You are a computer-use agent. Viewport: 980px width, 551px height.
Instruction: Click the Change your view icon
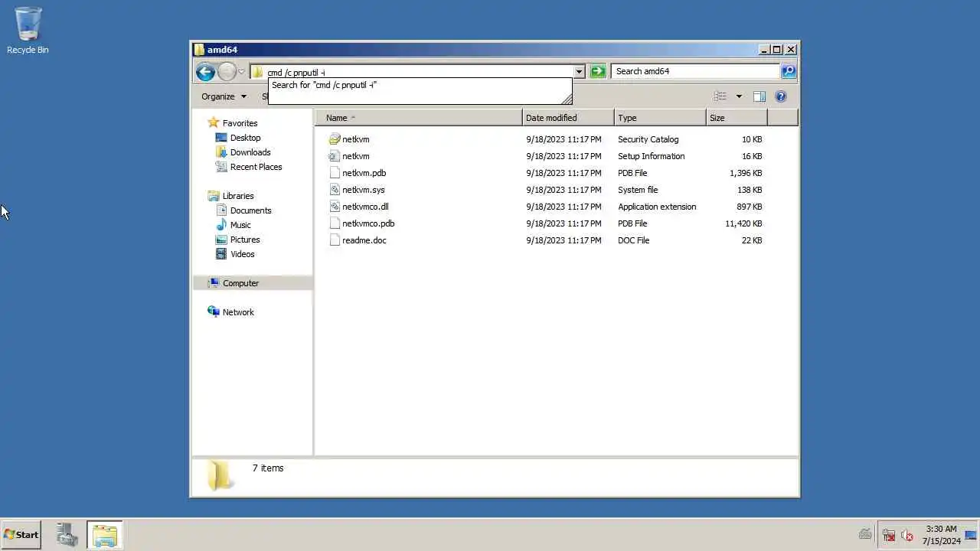(x=720, y=96)
